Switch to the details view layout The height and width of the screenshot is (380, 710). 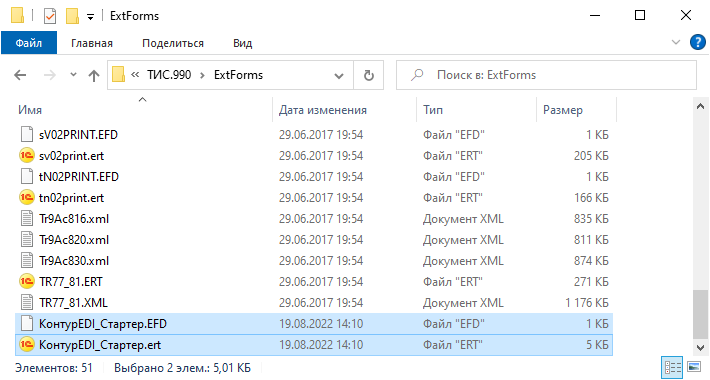coord(672,367)
